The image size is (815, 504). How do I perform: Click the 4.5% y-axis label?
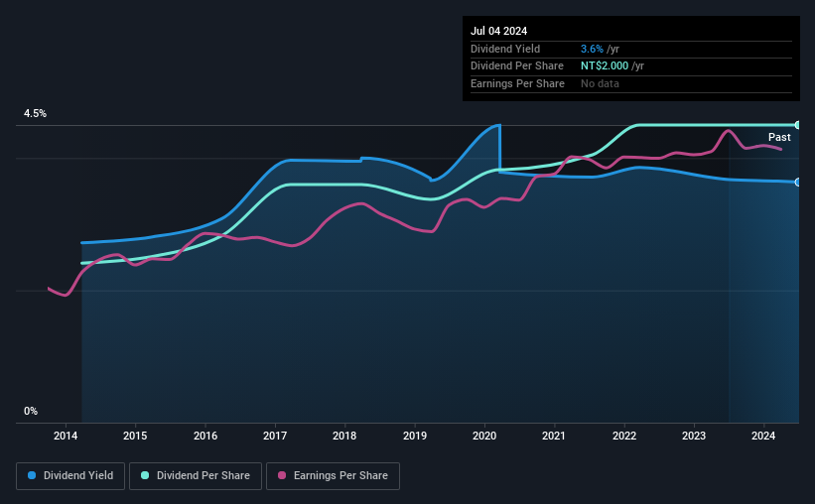35,114
